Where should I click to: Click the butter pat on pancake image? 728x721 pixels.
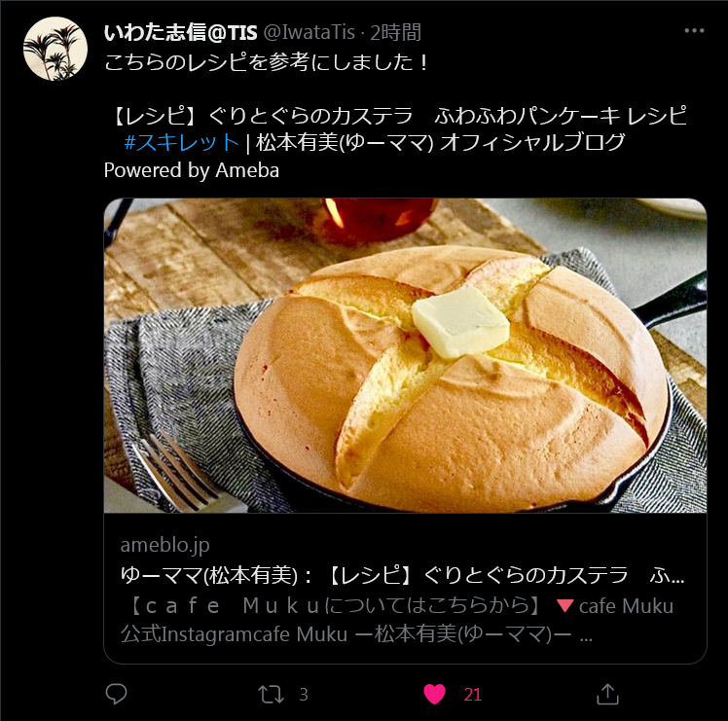(x=460, y=322)
